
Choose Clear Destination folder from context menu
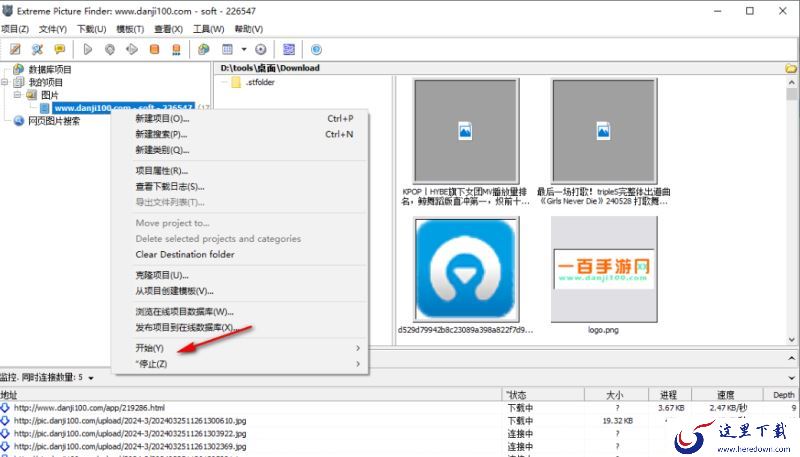240,254
